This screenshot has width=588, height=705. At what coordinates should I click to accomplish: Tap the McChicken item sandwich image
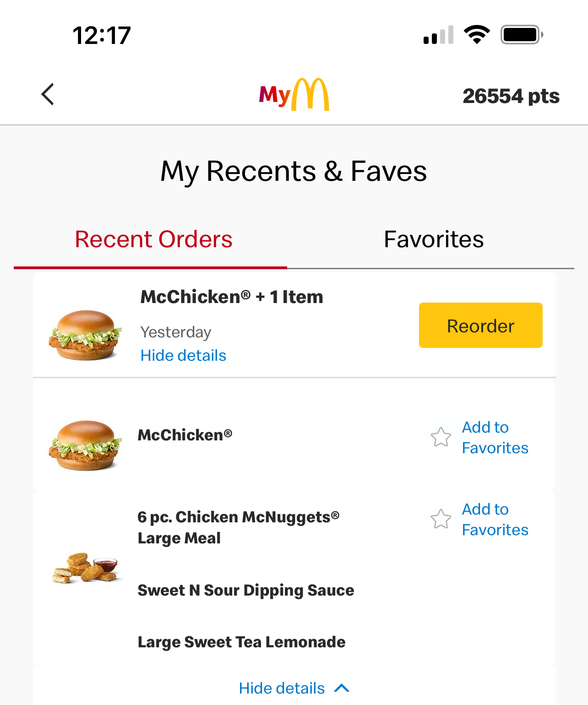(x=85, y=445)
